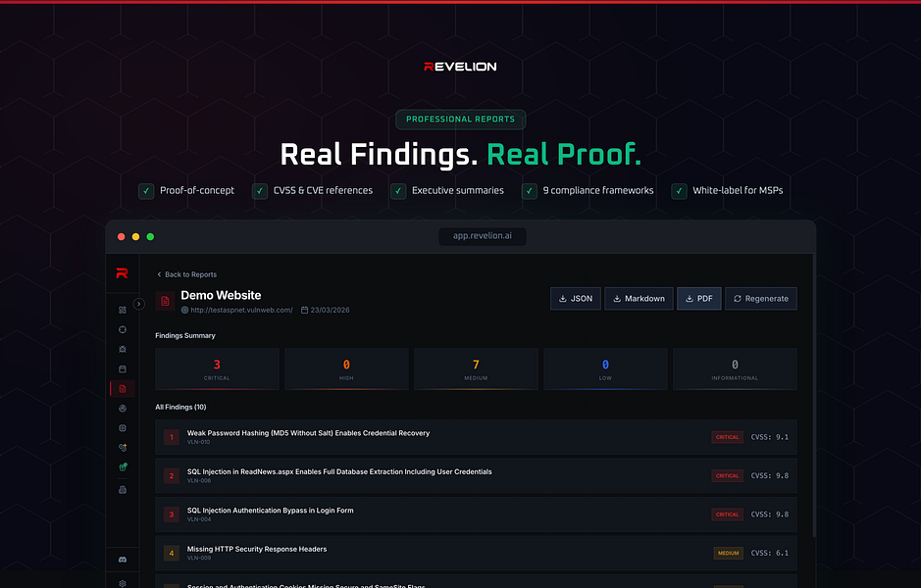The width and height of the screenshot is (921, 588).
Task: Click the red close dot in window header
Action: tap(121, 236)
